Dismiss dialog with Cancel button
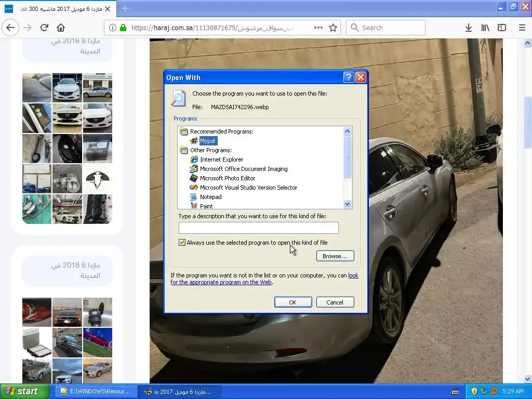This screenshot has height=399, width=532. click(x=335, y=302)
